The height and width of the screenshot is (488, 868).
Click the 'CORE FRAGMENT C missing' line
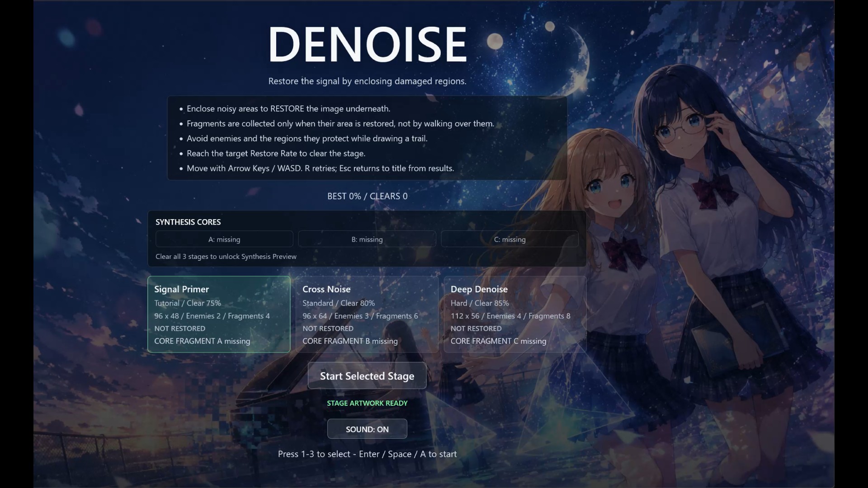(498, 341)
